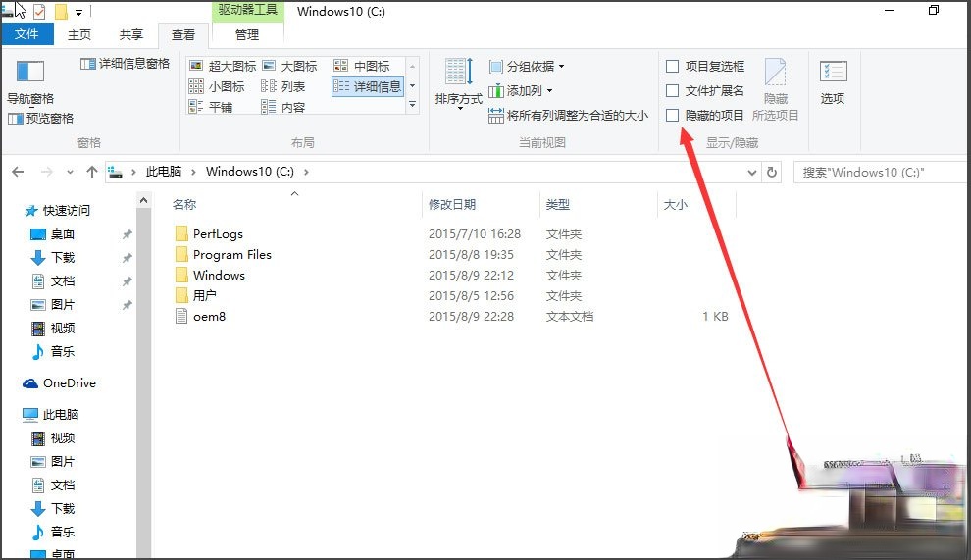Expand the layout gallery more arrow
The width and height of the screenshot is (971, 560).
(412, 105)
